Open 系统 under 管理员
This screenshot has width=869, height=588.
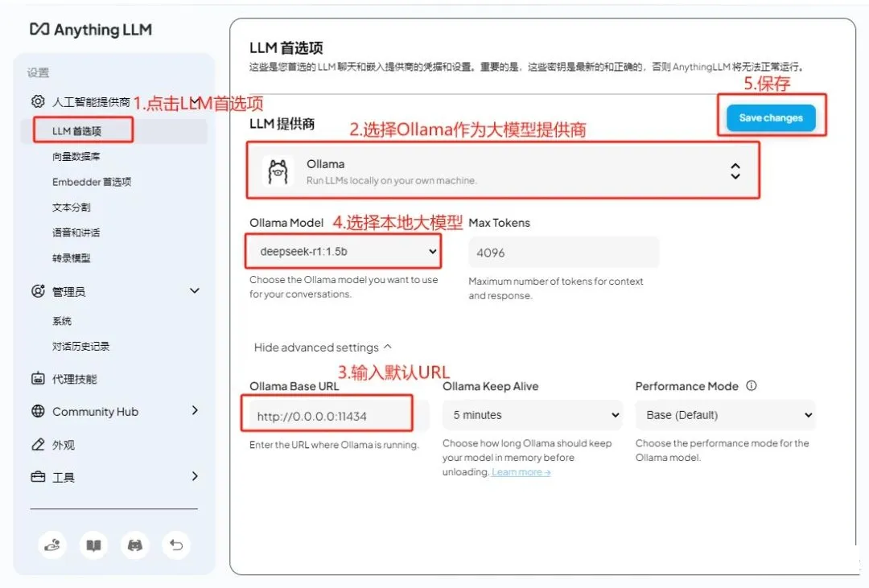(61, 321)
